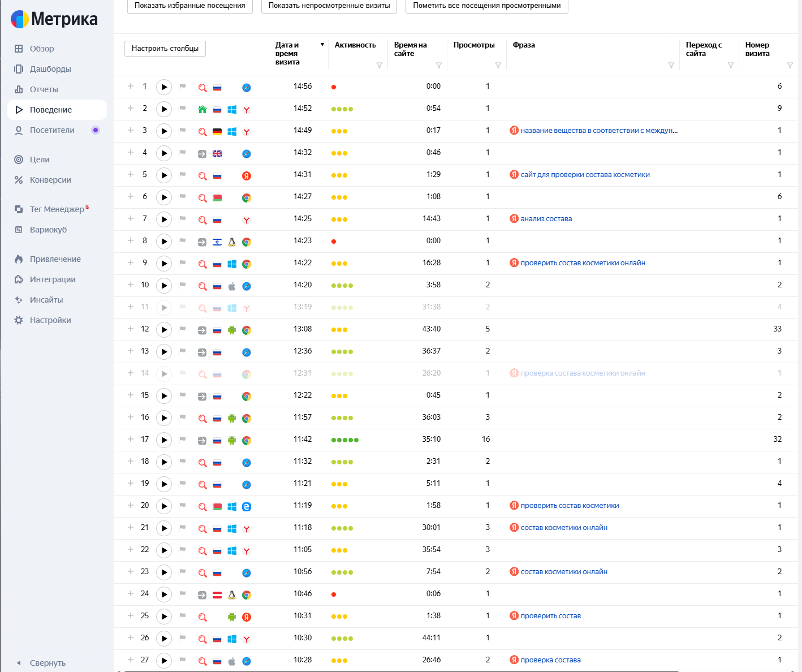Click the Metrika logo icon

pos(20,19)
